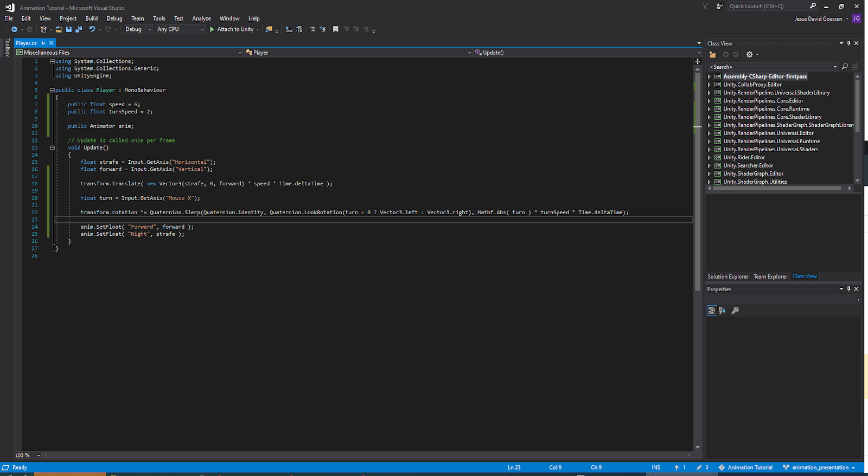
Task: Click the New Project toolbar icon
Action: [x=43, y=29]
